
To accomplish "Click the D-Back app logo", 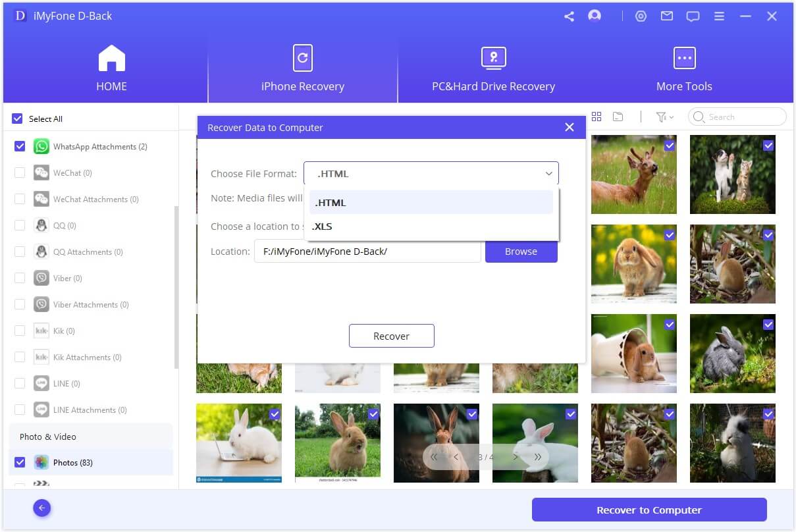I will 20,16.
